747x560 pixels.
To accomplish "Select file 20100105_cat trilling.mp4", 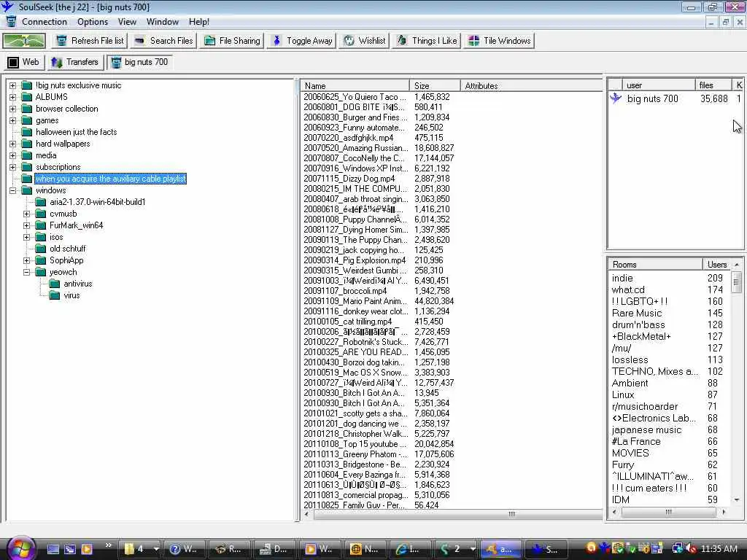I will [x=348, y=322].
